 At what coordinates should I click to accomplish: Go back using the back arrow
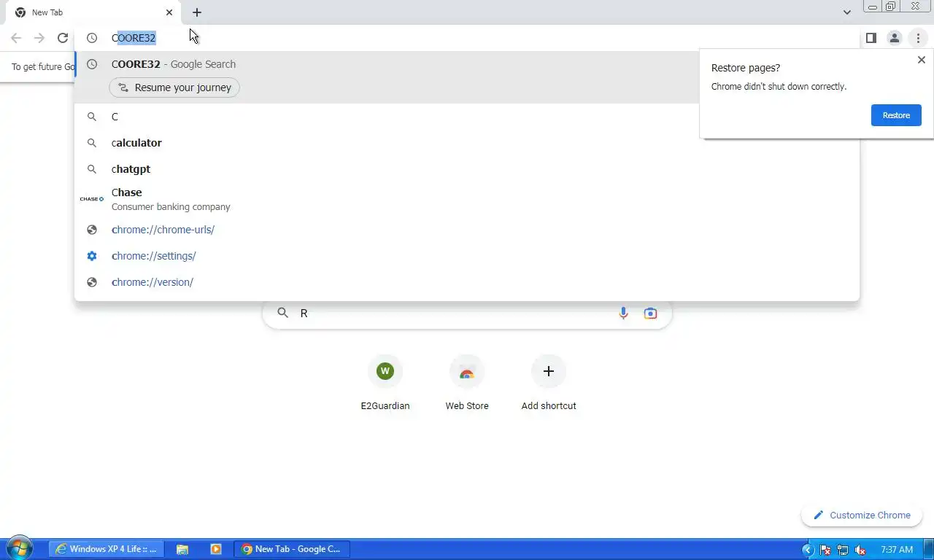pyautogui.click(x=16, y=38)
